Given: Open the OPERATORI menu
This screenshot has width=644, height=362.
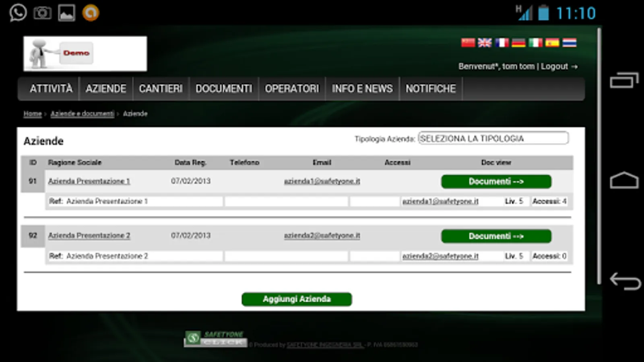Looking at the screenshot, I should point(292,88).
